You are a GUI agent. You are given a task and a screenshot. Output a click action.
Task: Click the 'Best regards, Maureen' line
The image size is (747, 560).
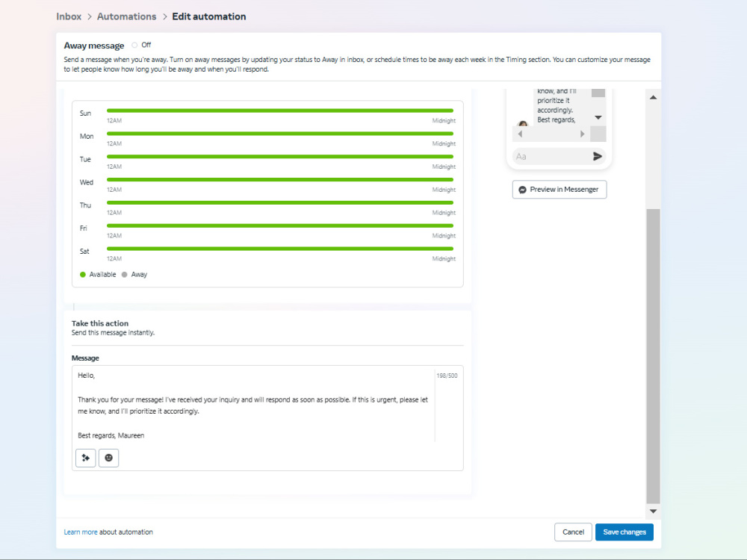click(111, 435)
